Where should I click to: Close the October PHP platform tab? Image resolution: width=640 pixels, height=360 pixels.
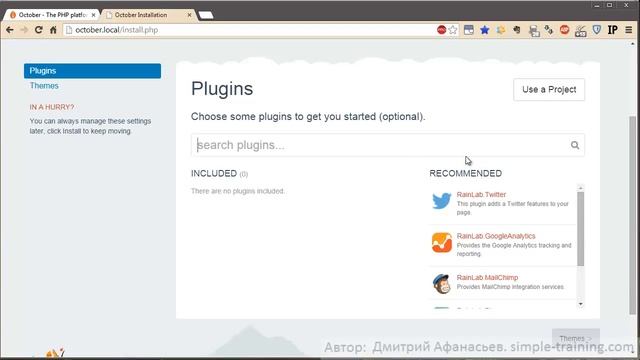[93, 15]
